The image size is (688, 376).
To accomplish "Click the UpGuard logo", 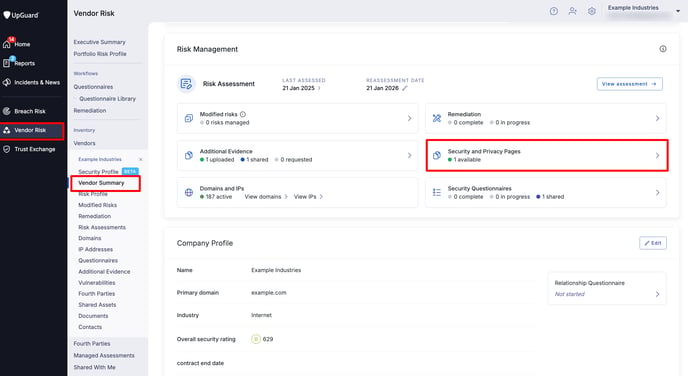I will click(x=21, y=15).
